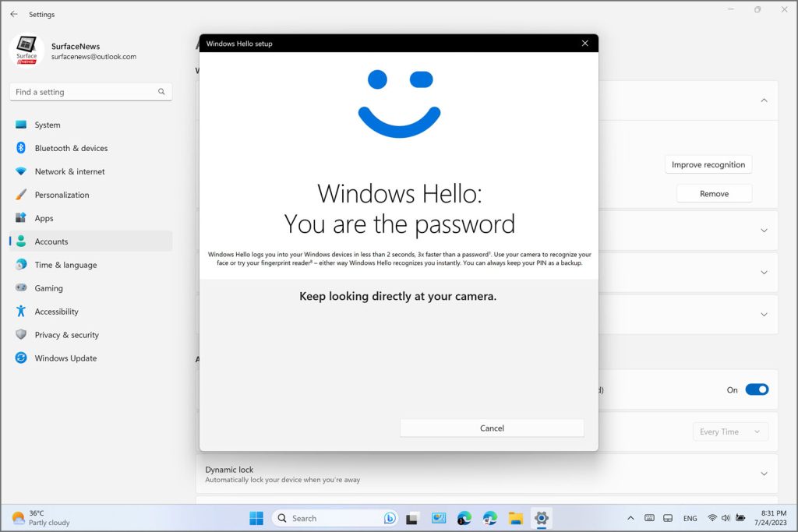Click the Find a setting search box
Screen dimensions: 798x532
86,92
